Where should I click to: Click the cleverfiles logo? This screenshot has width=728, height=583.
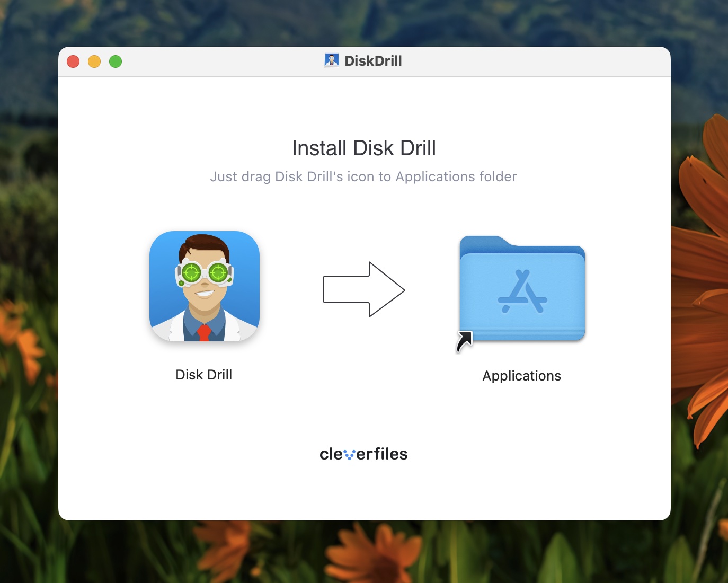363,454
